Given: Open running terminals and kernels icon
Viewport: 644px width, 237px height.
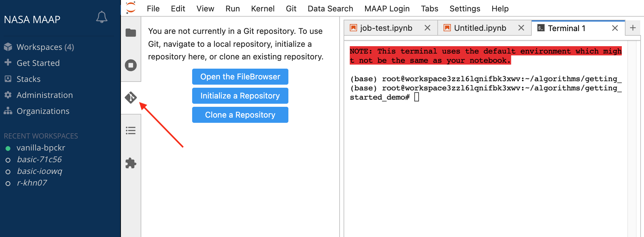Looking at the screenshot, I should tap(131, 65).
